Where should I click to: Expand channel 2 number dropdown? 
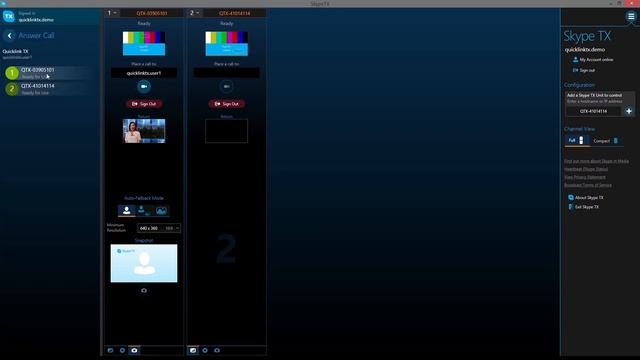[194, 13]
